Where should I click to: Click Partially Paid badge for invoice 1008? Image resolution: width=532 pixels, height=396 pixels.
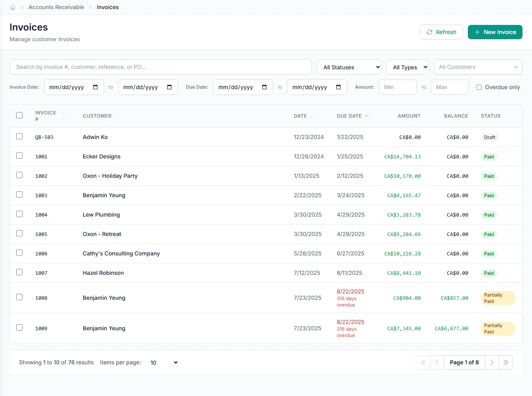click(x=498, y=298)
